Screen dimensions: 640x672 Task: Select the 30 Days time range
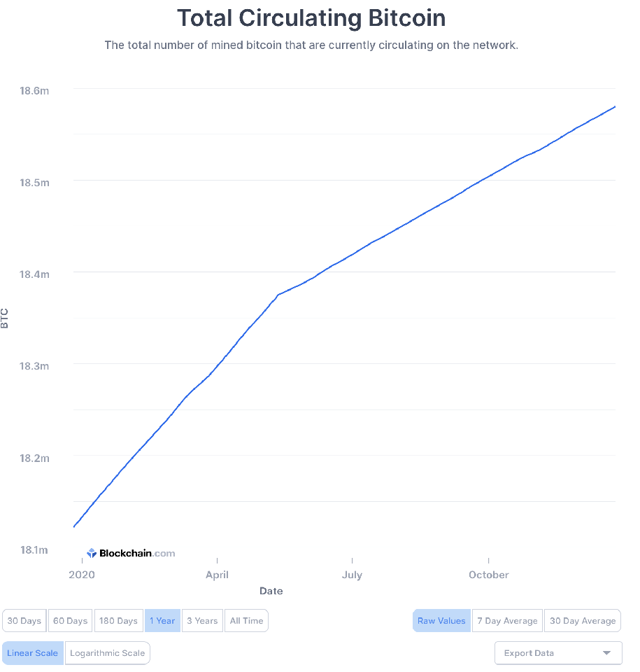pos(24,621)
